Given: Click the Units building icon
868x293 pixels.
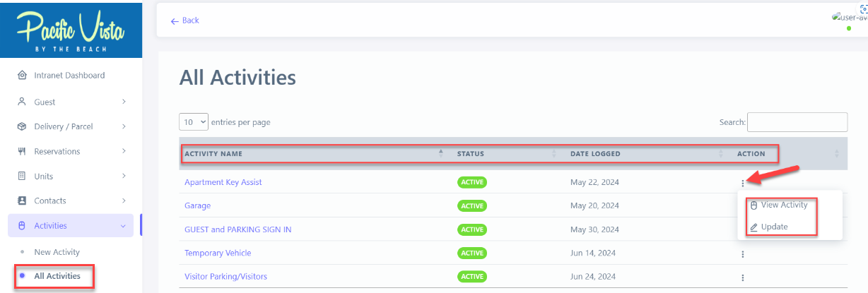Looking at the screenshot, I should [22, 176].
